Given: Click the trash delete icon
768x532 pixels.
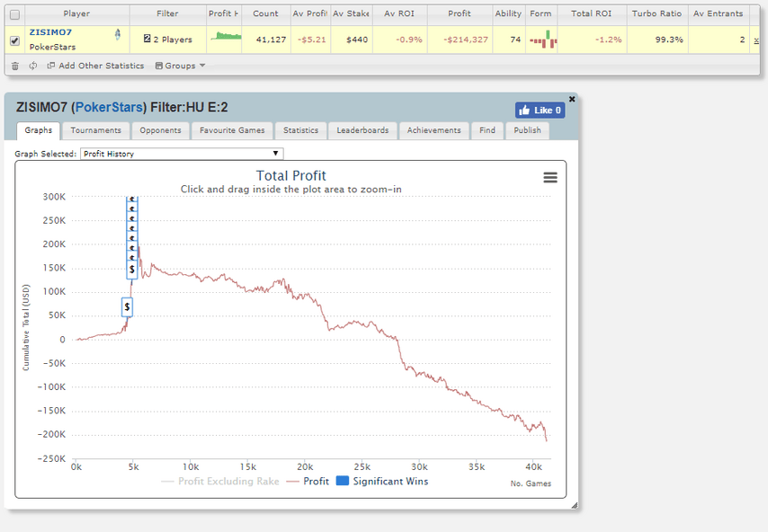Looking at the screenshot, I should [15, 66].
